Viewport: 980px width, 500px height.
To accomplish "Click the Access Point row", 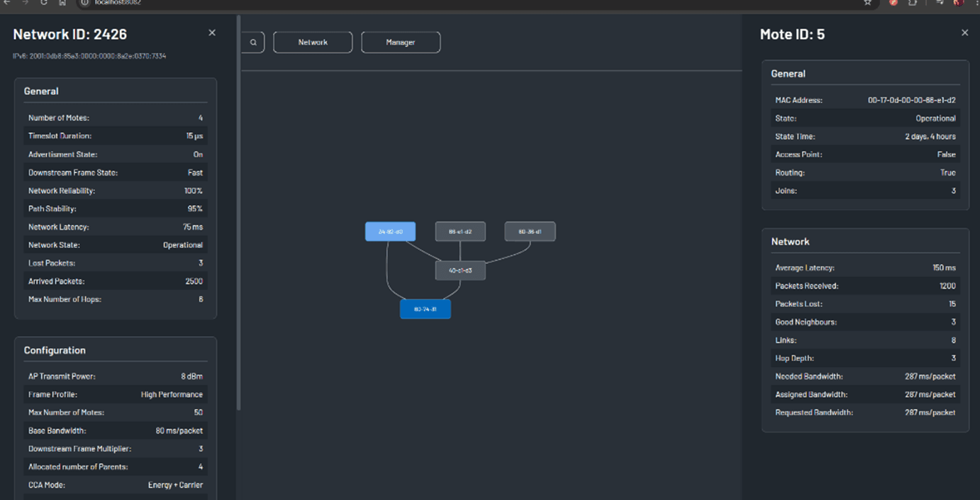I will [x=865, y=155].
